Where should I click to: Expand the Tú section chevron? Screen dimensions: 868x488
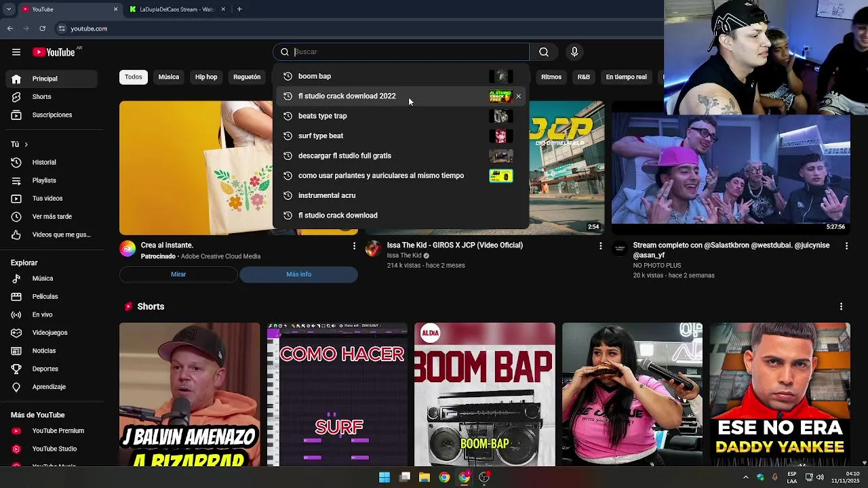click(x=26, y=144)
